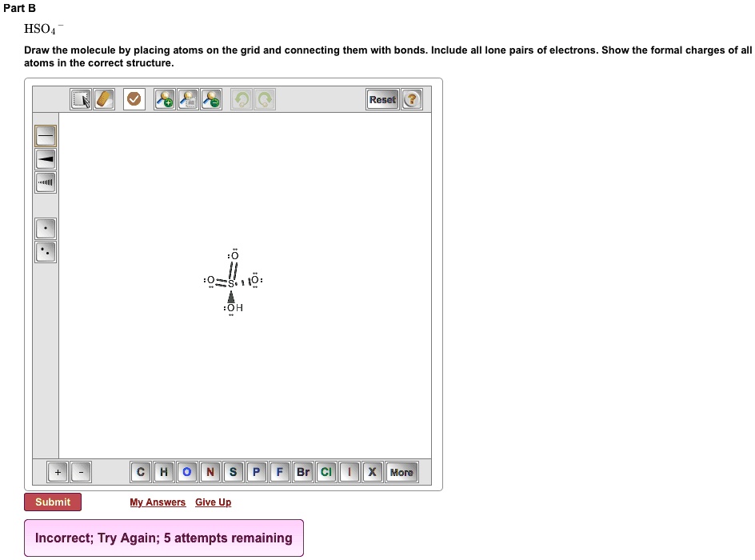This screenshot has width=755, height=560.
Task: Click the zoom-out magnifier icon
Action: 210,99
